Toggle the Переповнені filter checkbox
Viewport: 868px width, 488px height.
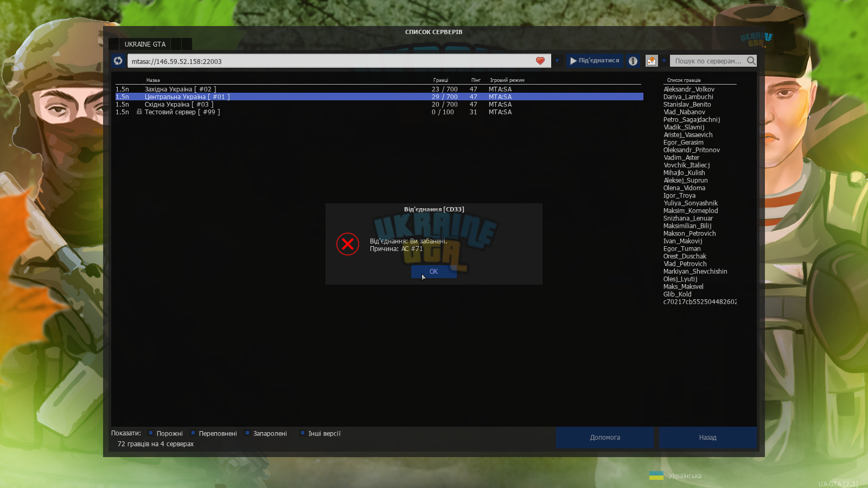point(193,433)
